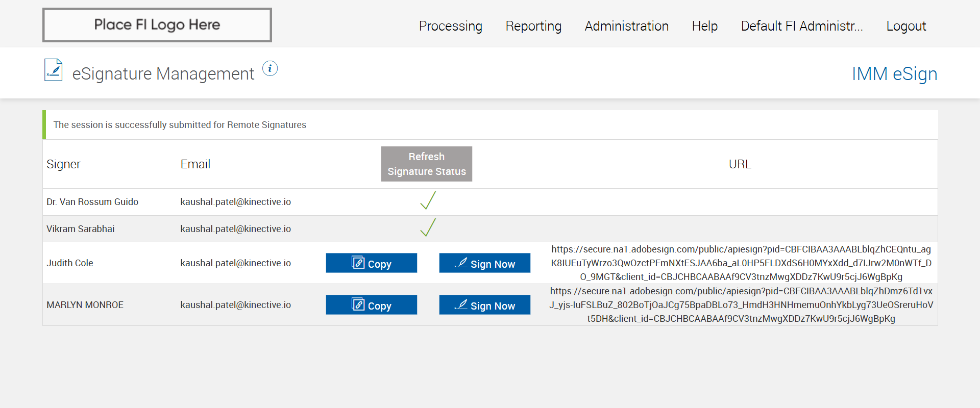Click the Signer column header
The width and height of the screenshot is (980, 408).
click(x=63, y=164)
